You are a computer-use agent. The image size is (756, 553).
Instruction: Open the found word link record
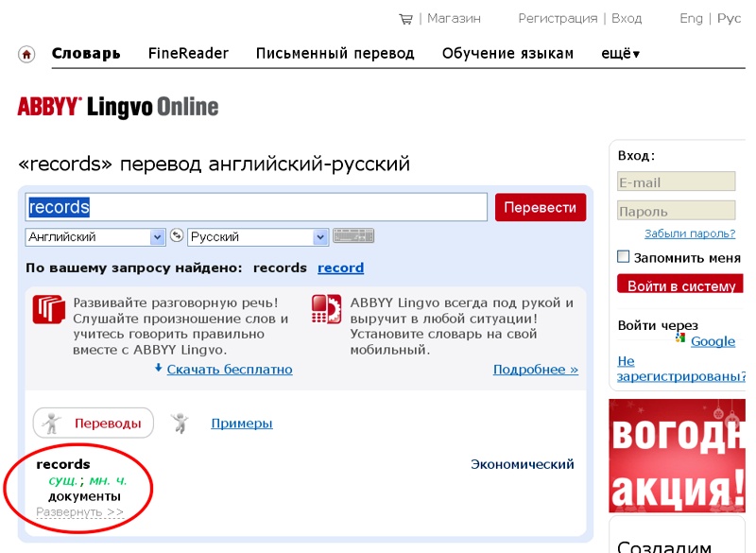(340, 268)
